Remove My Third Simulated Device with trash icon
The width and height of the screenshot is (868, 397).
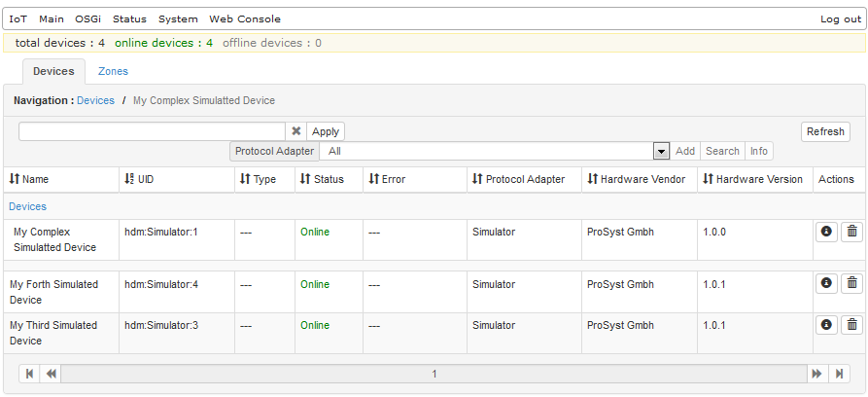coord(851,324)
